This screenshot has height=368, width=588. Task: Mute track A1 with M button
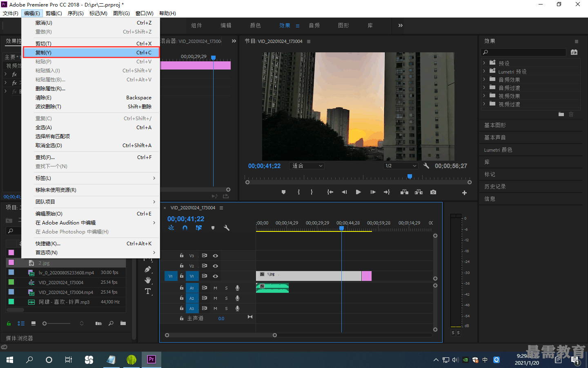click(x=215, y=288)
